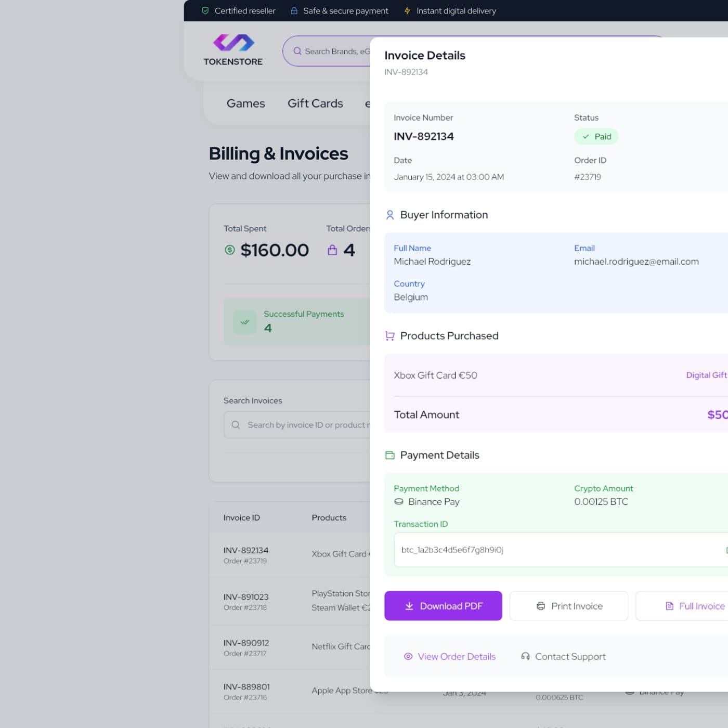Click the headset icon beside Contact Support
The width and height of the screenshot is (728, 728).
click(525, 657)
